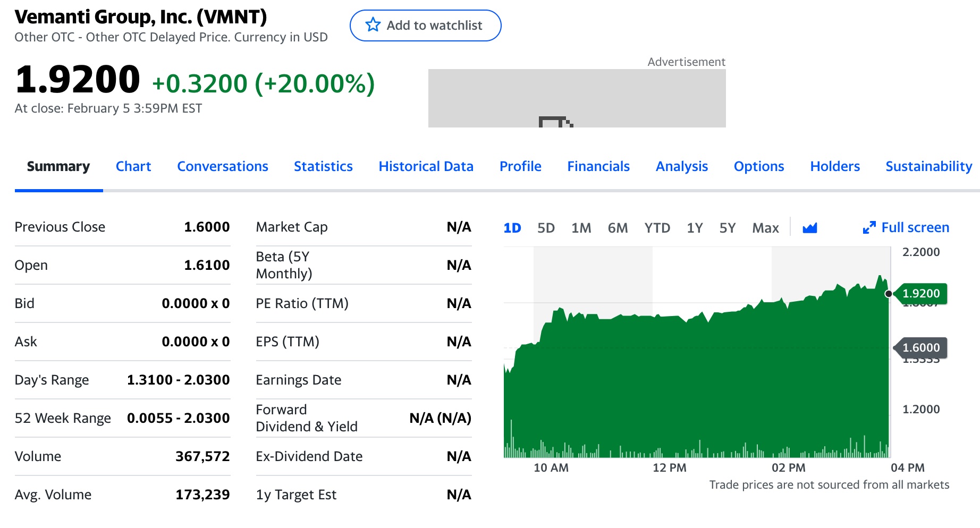Switch chart range to 5Y

click(728, 228)
